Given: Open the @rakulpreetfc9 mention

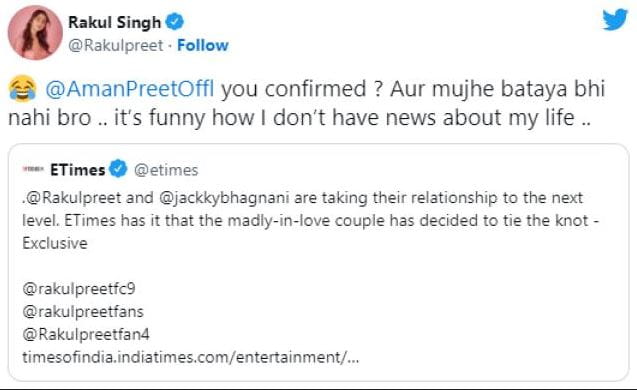Looking at the screenshot, I should [79, 289].
